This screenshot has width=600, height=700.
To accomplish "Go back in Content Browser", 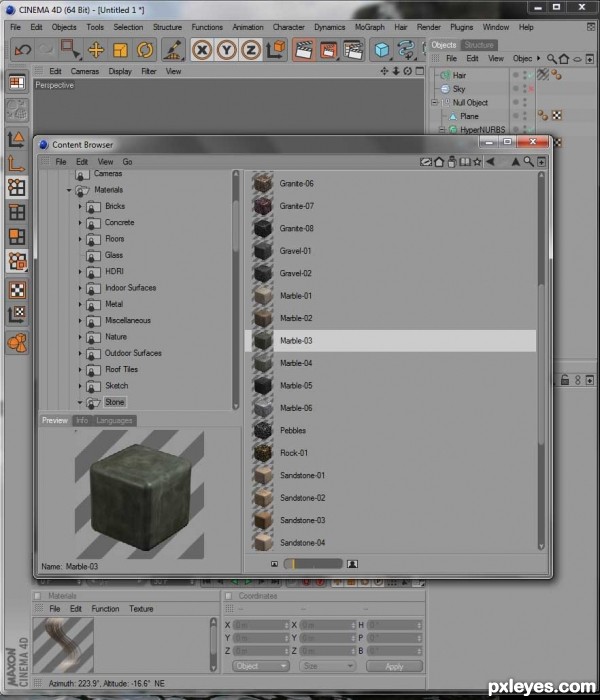I will 491,162.
